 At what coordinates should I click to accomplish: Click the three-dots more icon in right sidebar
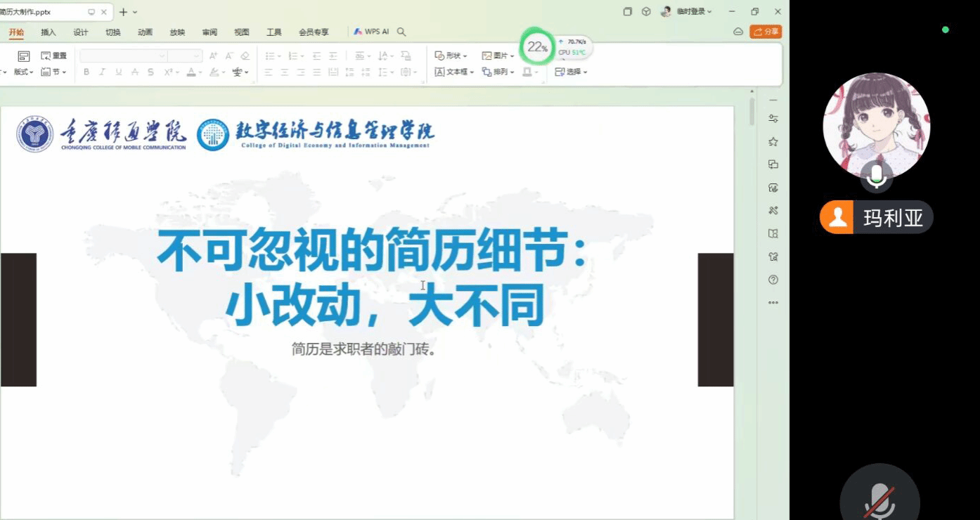pyautogui.click(x=773, y=303)
